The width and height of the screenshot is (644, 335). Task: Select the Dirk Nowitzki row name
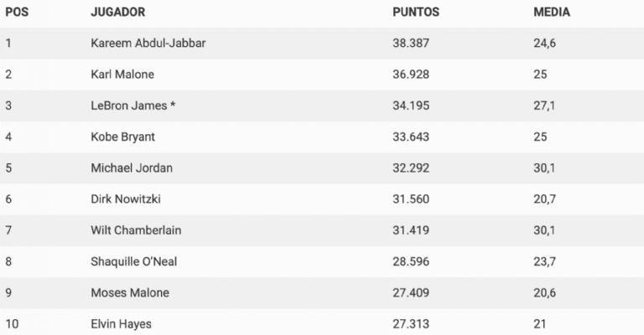tap(127, 198)
